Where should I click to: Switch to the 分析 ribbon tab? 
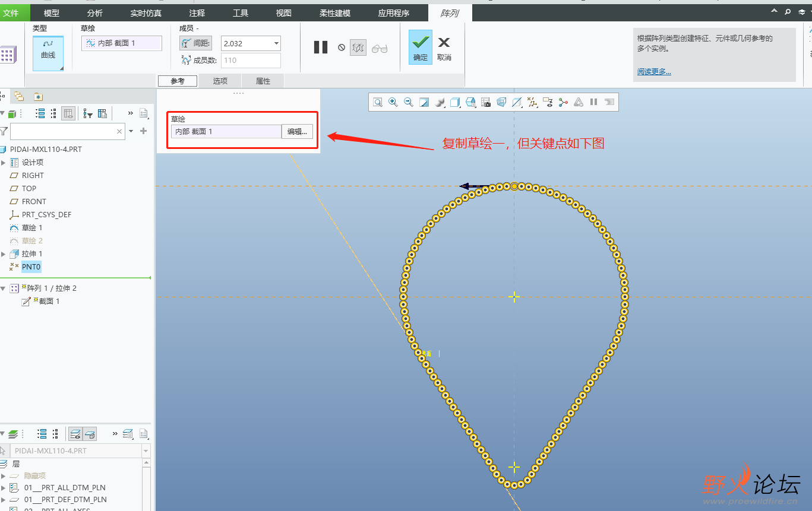tap(94, 13)
